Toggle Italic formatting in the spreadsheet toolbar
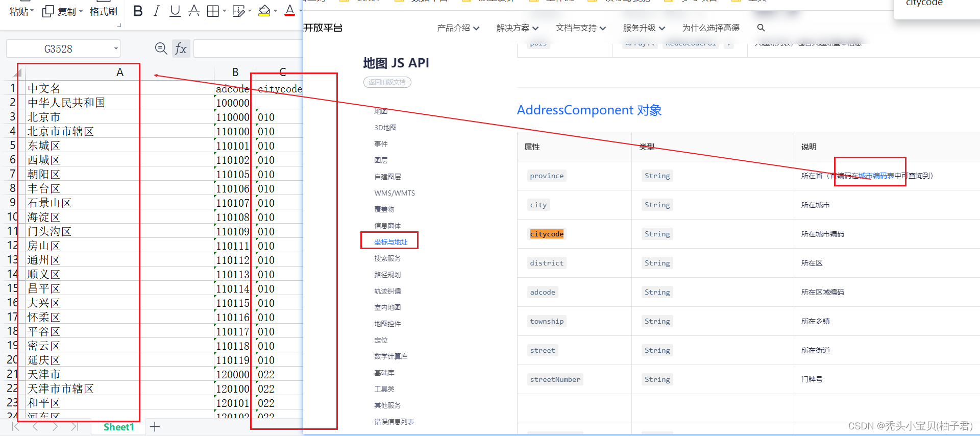Screen dimensions: 980x436 [157, 11]
